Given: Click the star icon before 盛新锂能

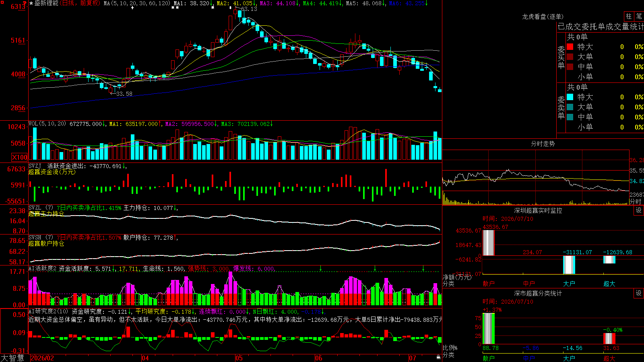Looking at the screenshot, I should coord(31,3).
